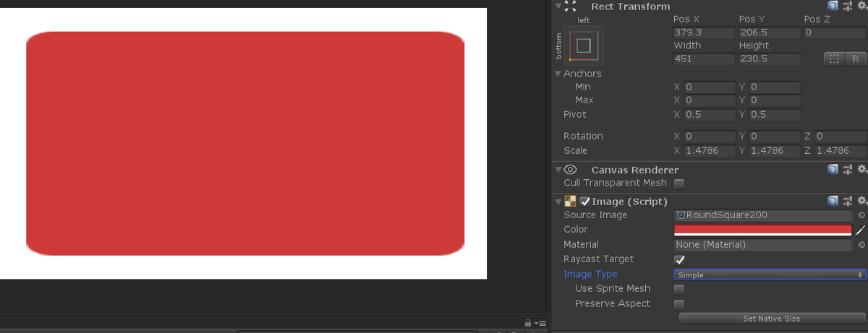Screen dimensions: 868x333
Task: Toggle blueprint mode button
Action: coord(834,59)
